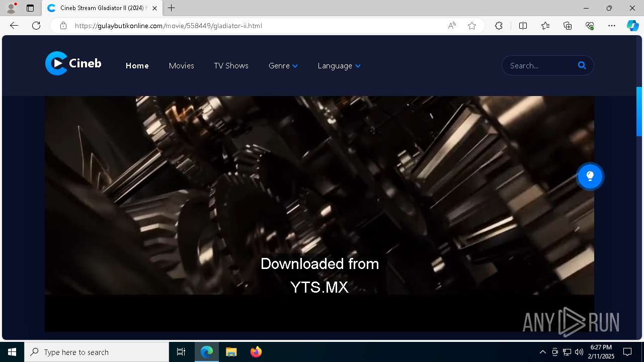644x362 pixels.
Task: Expand the Language dropdown
Action: [339, 66]
